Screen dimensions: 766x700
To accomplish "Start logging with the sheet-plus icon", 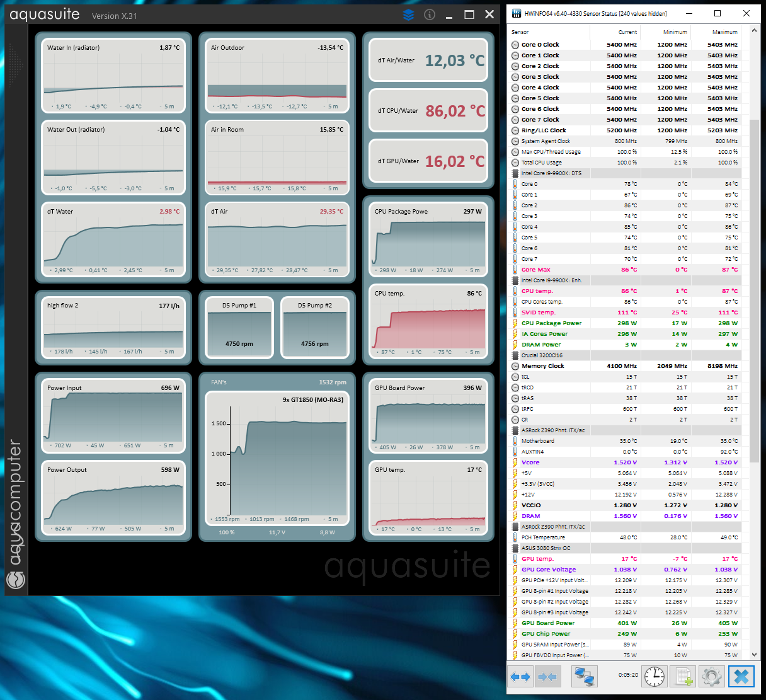I will 683,677.
